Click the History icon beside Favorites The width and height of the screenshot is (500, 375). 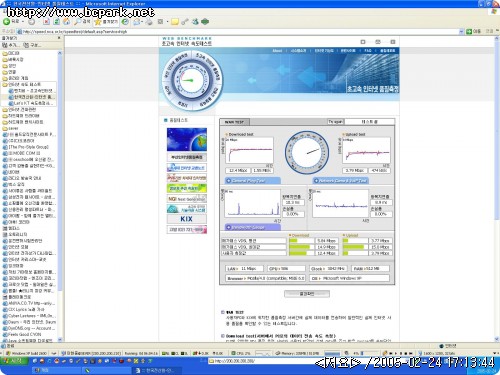125,22
